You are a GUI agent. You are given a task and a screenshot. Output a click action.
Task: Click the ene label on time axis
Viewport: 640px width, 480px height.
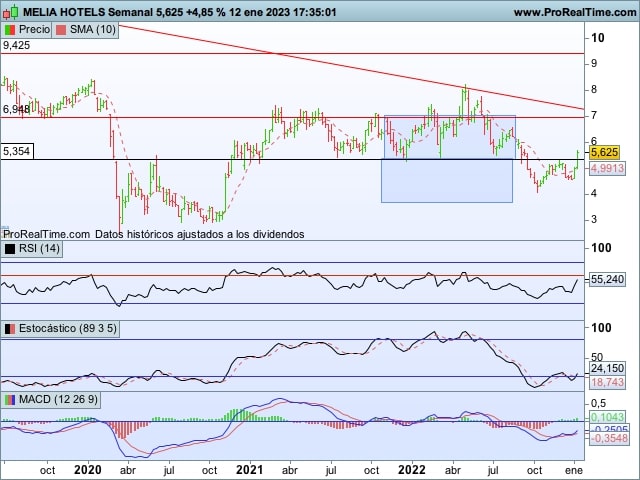pyautogui.click(x=574, y=470)
